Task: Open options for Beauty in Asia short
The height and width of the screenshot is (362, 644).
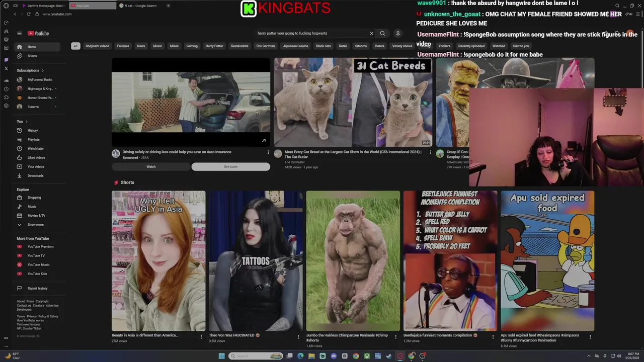Action: tap(201, 337)
